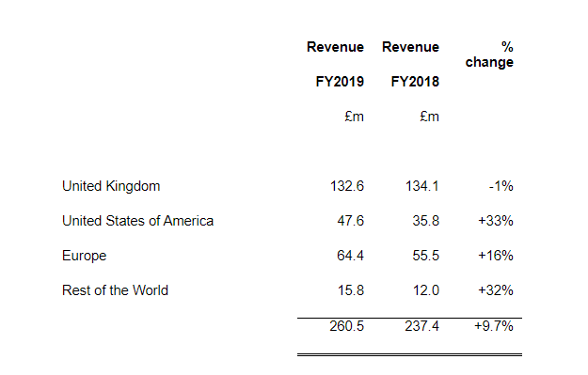The height and width of the screenshot is (375, 588).
Task: Click the Revenue FY2019 column header
Action: [x=335, y=64]
